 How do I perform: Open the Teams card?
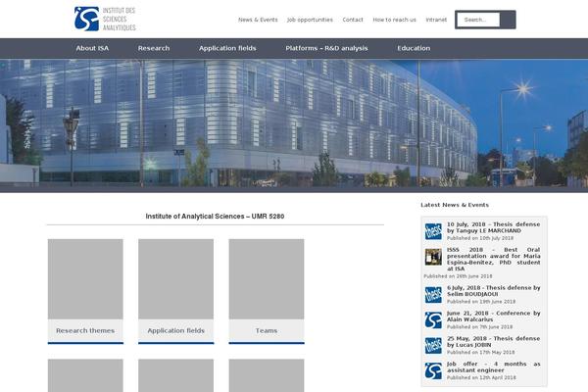[267, 291]
